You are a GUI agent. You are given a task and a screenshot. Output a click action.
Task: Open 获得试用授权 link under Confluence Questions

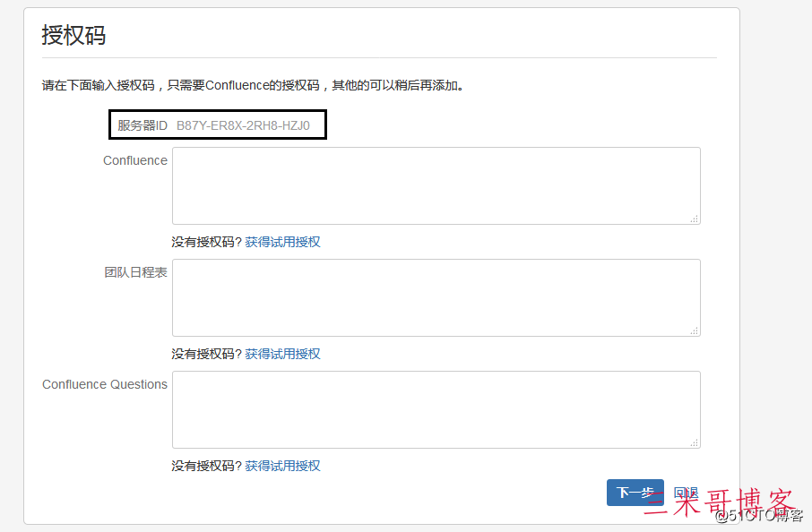282,466
